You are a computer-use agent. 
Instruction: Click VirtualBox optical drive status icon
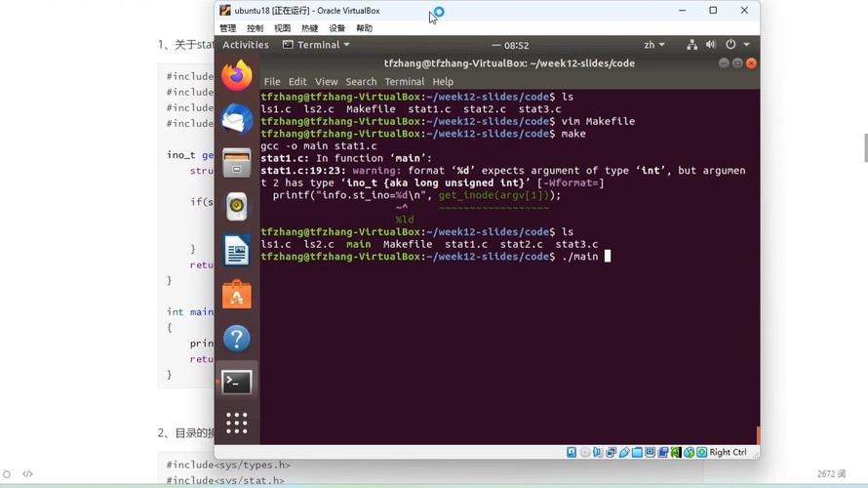(x=585, y=453)
